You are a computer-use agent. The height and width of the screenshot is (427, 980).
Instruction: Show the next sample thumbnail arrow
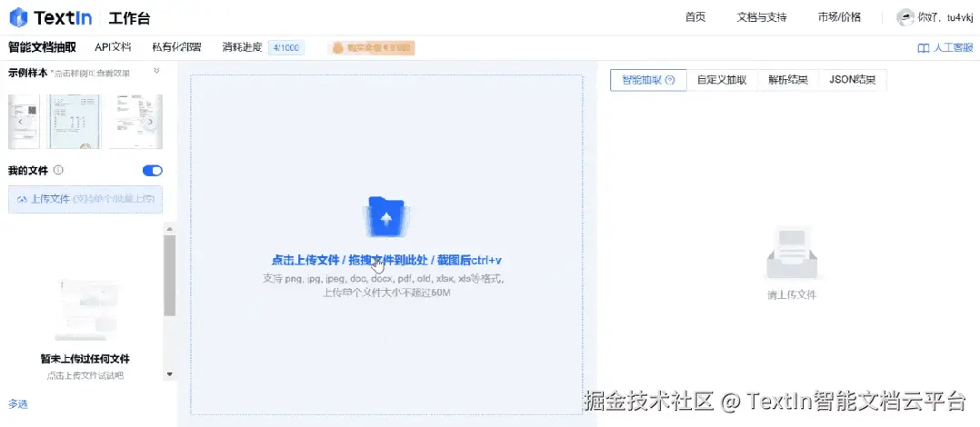[x=150, y=122]
